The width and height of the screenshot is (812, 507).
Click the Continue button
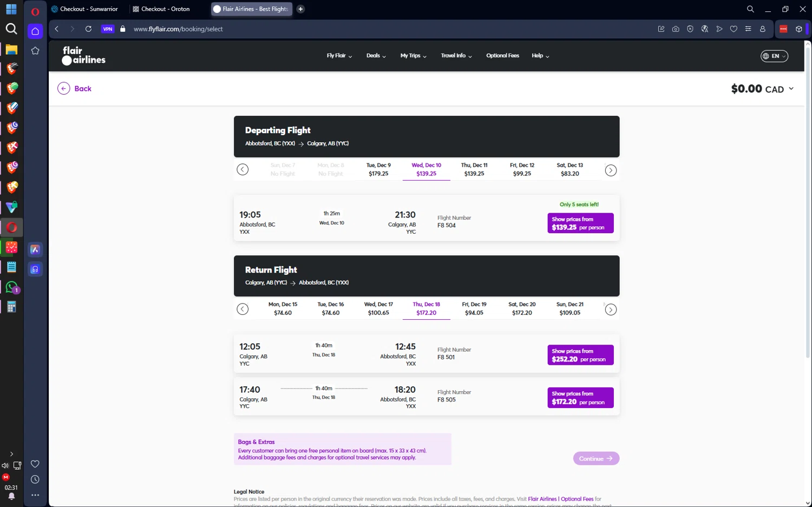[596, 458]
